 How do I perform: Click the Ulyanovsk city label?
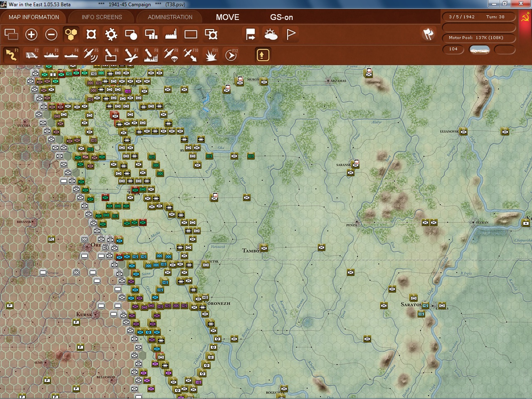449,132
